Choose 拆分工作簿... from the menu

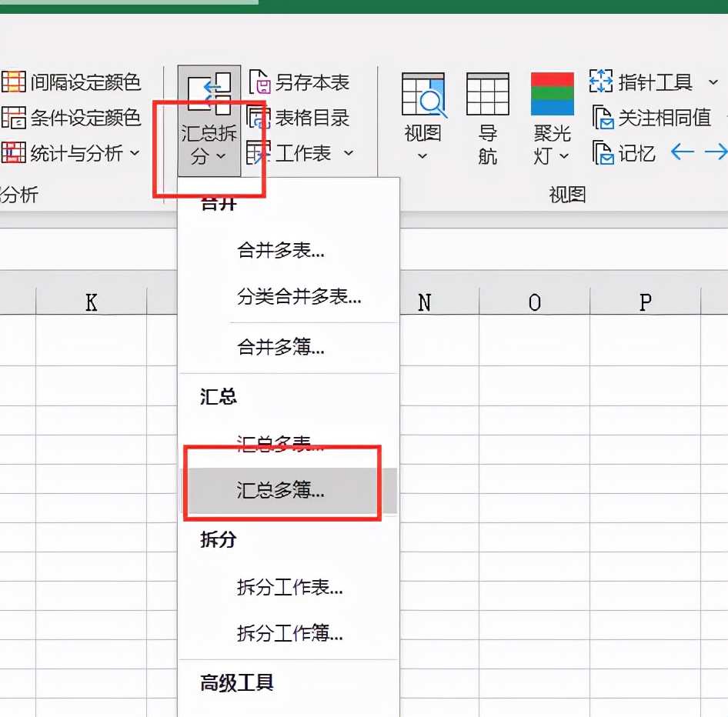click(289, 633)
